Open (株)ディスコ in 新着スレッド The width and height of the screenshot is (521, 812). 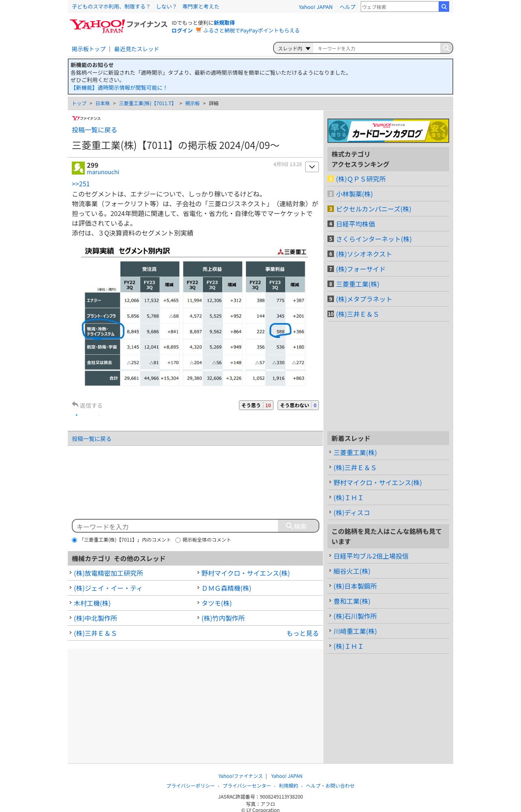[x=351, y=513]
